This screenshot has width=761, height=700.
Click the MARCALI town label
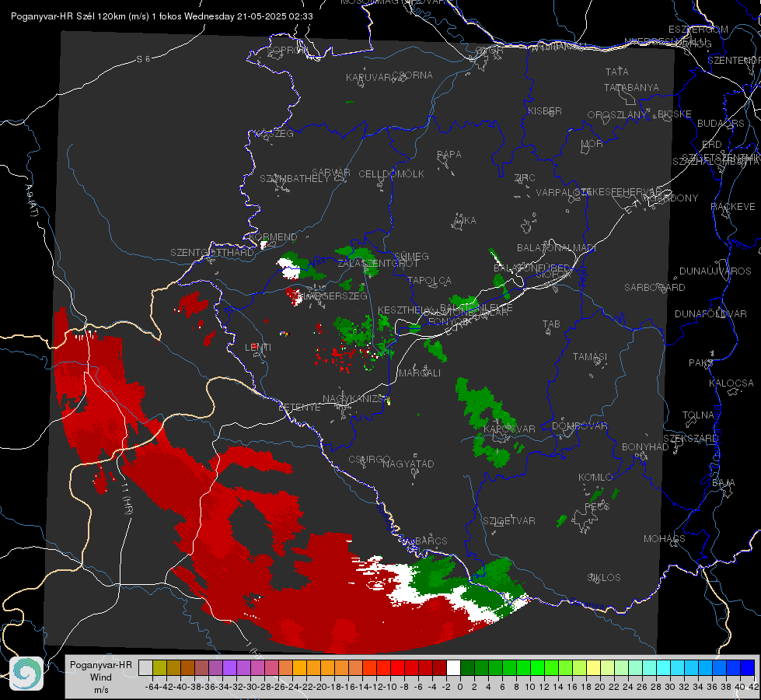coord(420,373)
